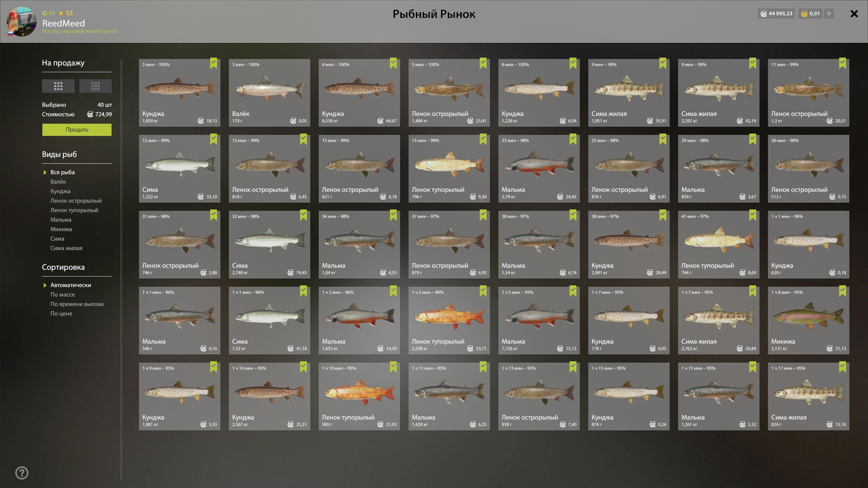
Task: Click the ReedMeed profile avatar
Action: tap(22, 21)
